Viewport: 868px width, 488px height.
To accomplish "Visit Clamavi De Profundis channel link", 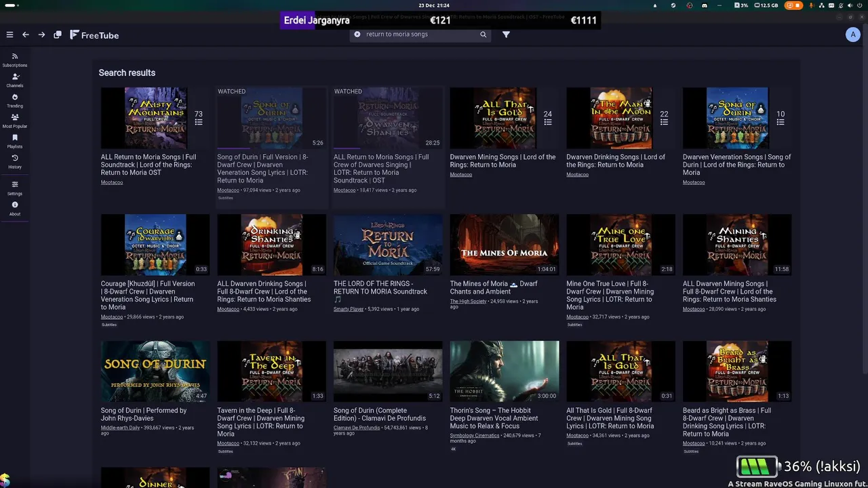I will tap(357, 428).
